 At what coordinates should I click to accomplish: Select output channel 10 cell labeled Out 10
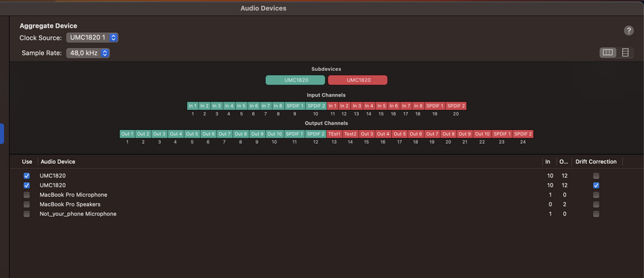pyautogui.click(x=275, y=133)
